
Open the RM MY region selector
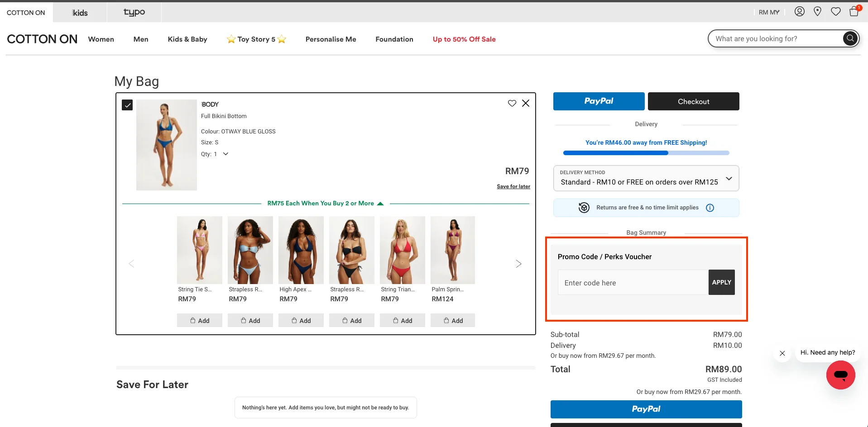pyautogui.click(x=769, y=12)
